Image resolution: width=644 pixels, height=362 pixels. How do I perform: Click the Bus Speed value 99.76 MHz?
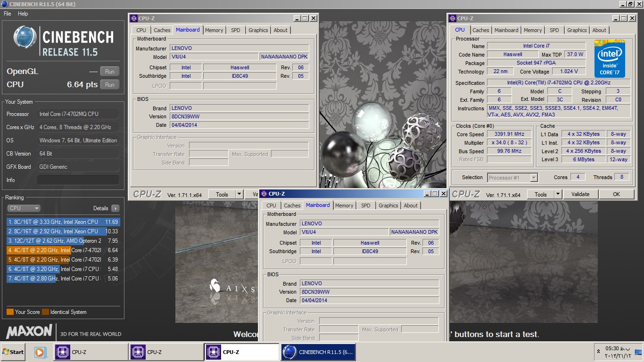click(509, 151)
